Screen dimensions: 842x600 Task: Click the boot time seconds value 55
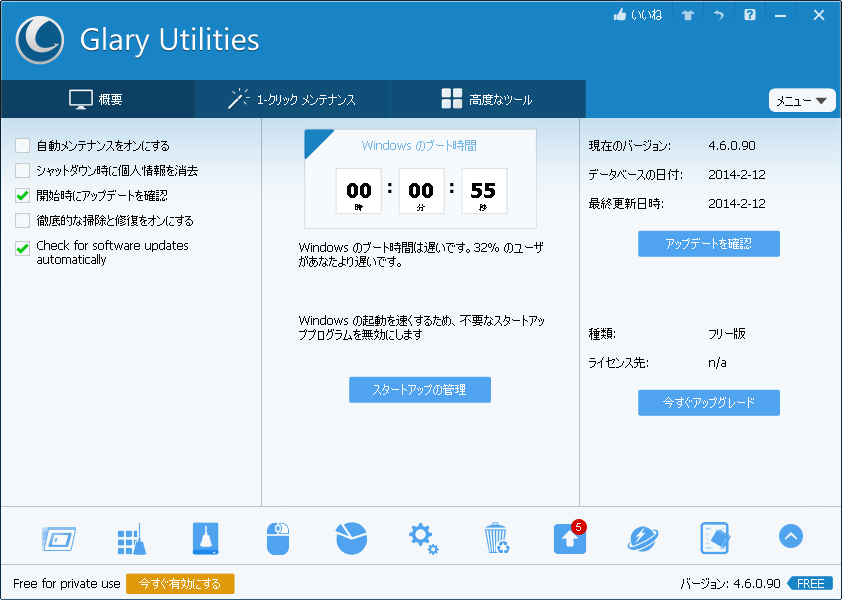[484, 191]
